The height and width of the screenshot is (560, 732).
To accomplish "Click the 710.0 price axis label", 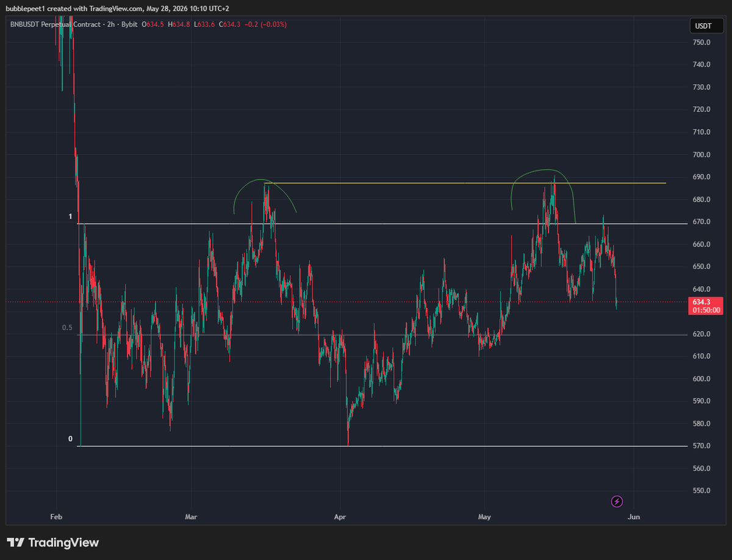I will [x=701, y=132].
